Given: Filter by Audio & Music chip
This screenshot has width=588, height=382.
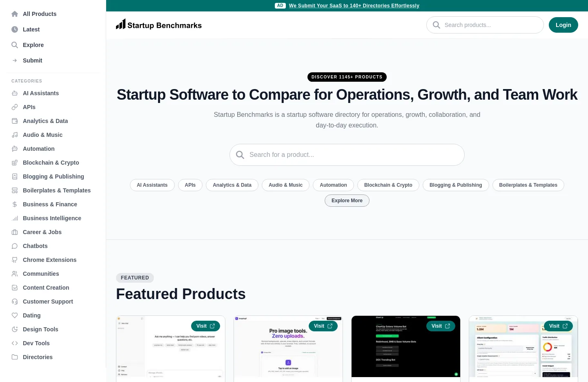Looking at the screenshot, I should [x=285, y=185].
